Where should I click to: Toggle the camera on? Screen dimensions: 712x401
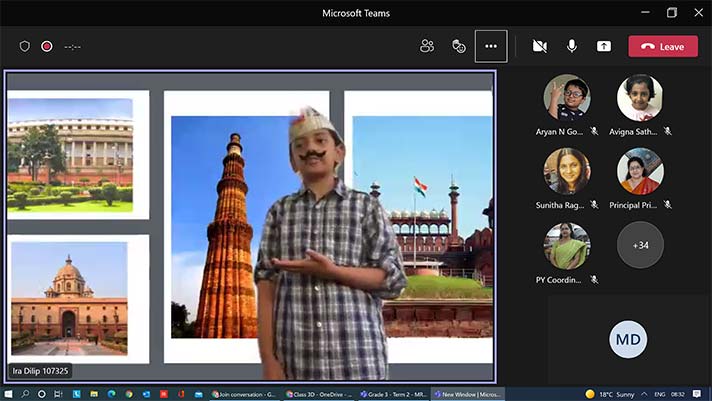540,46
